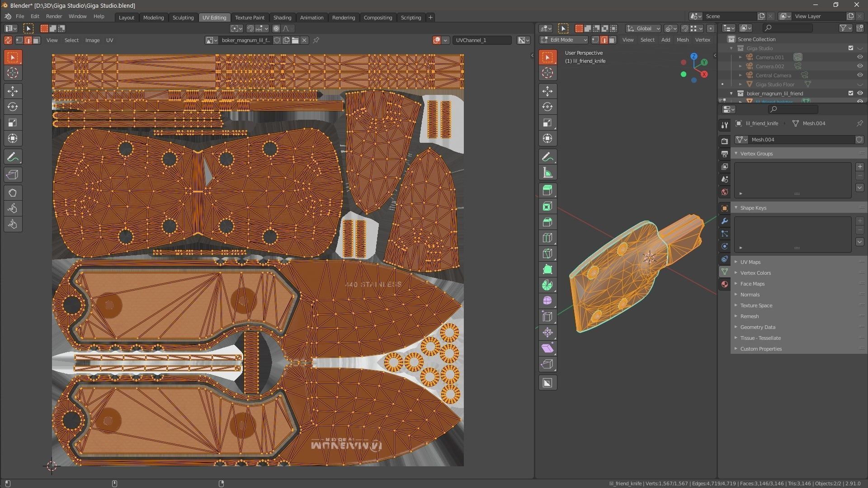This screenshot has height=488, width=868.
Task: Select the Cursor tool in the UV editor
Action: (x=13, y=73)
